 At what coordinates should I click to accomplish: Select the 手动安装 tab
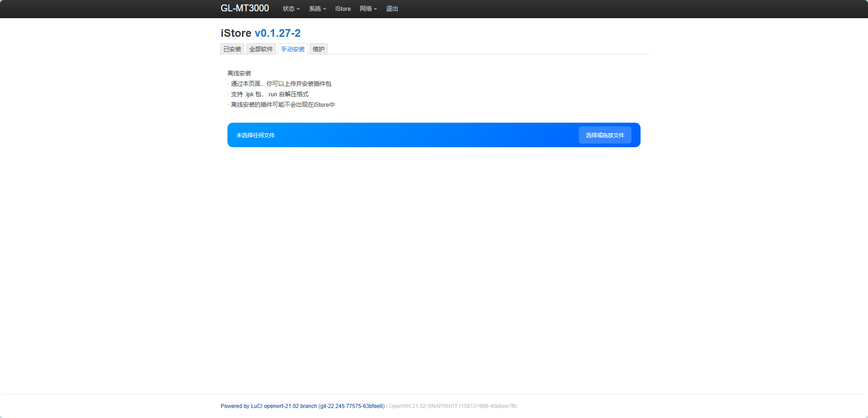click(x=293, y=49)
